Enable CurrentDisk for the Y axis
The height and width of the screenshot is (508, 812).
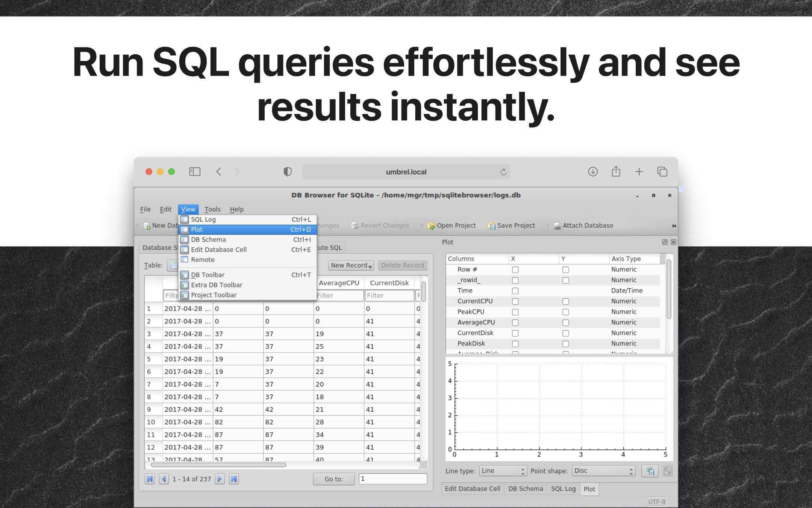566,333
